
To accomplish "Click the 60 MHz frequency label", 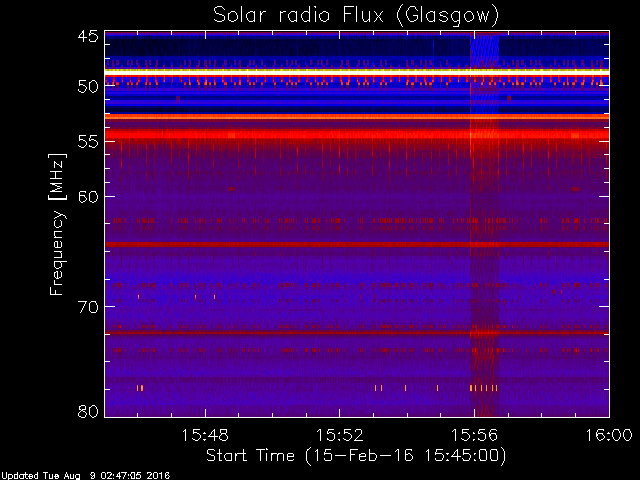I will [89, 197].
